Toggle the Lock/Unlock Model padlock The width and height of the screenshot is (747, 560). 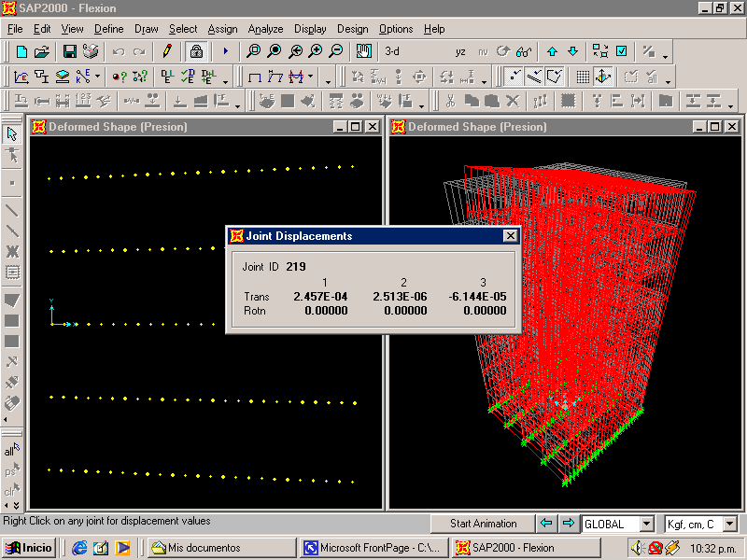click(196, 51)
